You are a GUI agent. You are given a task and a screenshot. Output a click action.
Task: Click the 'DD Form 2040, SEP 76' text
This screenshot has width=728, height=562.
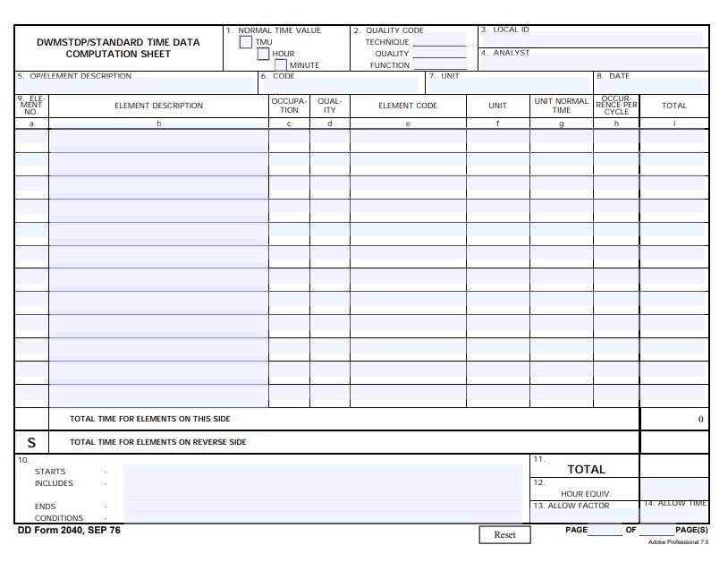tap(69, 530)
